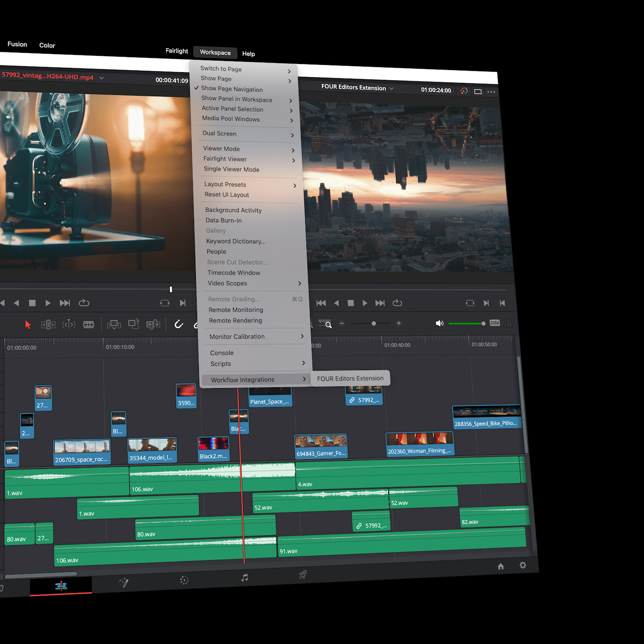The image size is (644, 644).
Task: Mute audio with the speaker icon
Action: point(439,323)
